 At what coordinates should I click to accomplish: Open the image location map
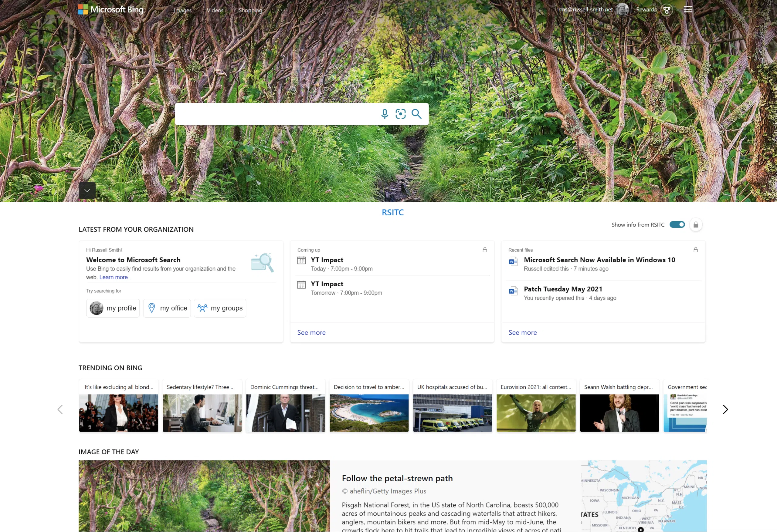(x=643, y=496)
